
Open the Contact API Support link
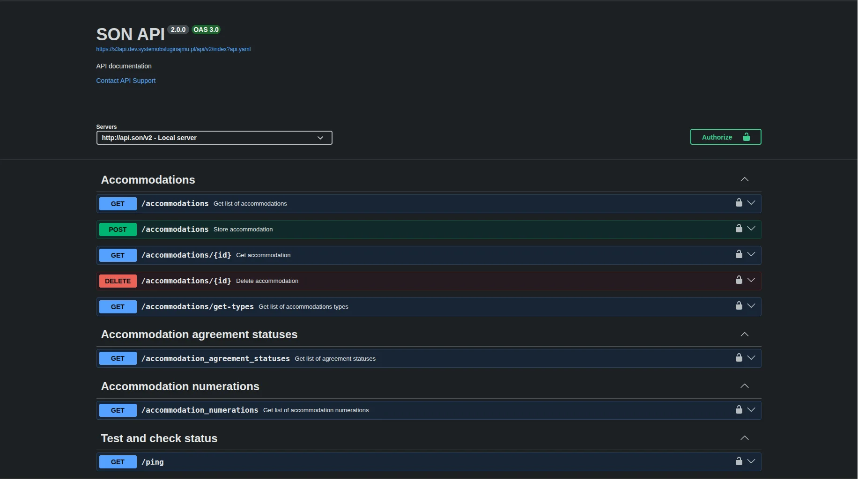(x=126, y=81)
